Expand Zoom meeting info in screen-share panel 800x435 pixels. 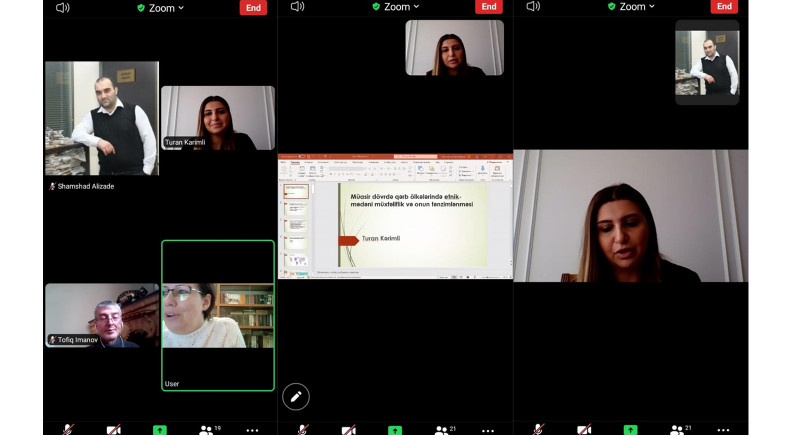(x=396, y=7)
